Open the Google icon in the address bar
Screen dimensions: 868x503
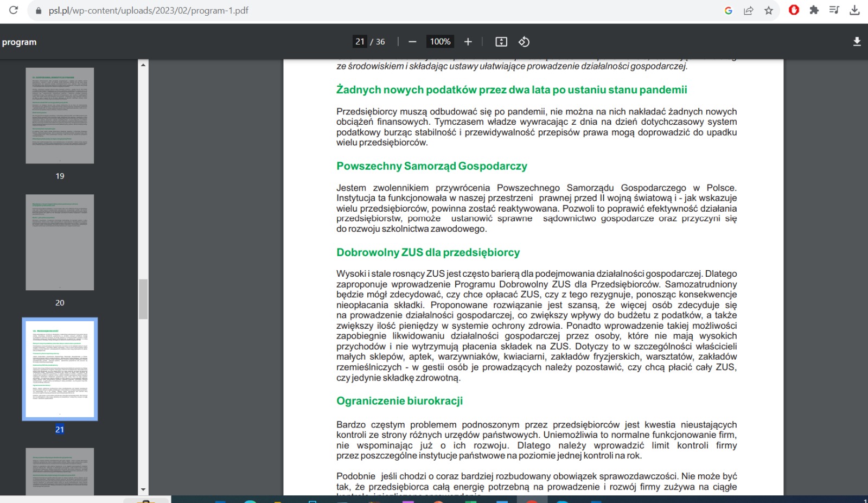pyautogui.click(x=729, y=10)
